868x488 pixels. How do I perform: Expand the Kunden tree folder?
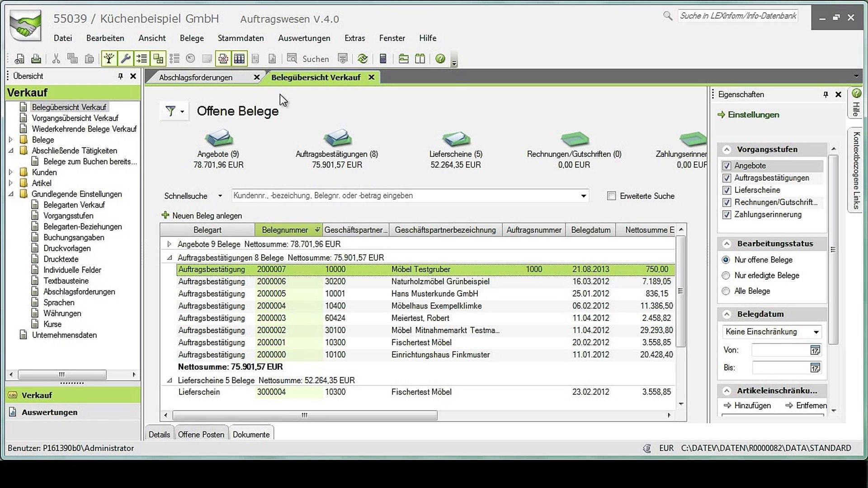(x=11, y=172)
